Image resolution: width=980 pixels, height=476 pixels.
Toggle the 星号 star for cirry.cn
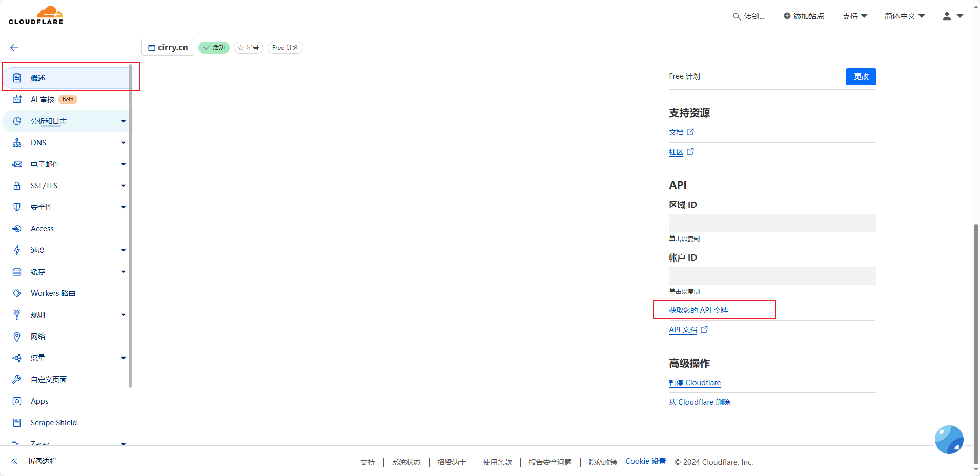coord(249,48)
